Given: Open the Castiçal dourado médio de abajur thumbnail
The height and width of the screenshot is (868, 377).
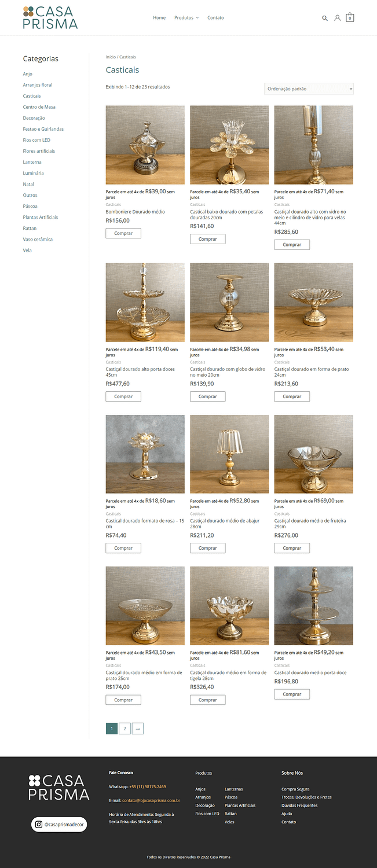Looking at the screenshot, I should tap(229, 454).
